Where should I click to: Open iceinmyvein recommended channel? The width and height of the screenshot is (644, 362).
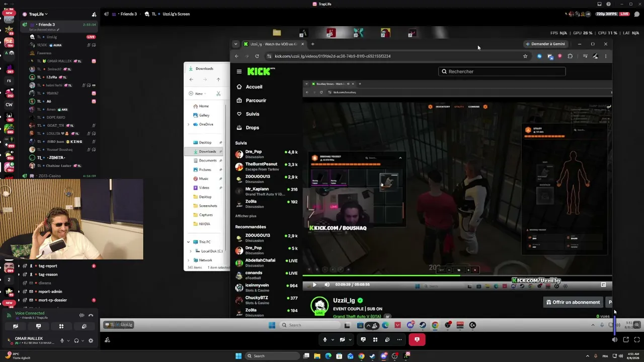pos(267,287)
